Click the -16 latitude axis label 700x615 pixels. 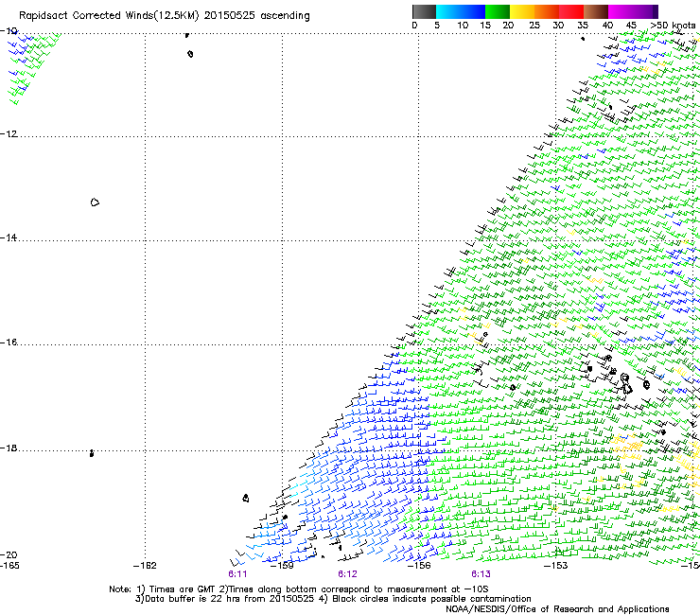coord(9,343)
